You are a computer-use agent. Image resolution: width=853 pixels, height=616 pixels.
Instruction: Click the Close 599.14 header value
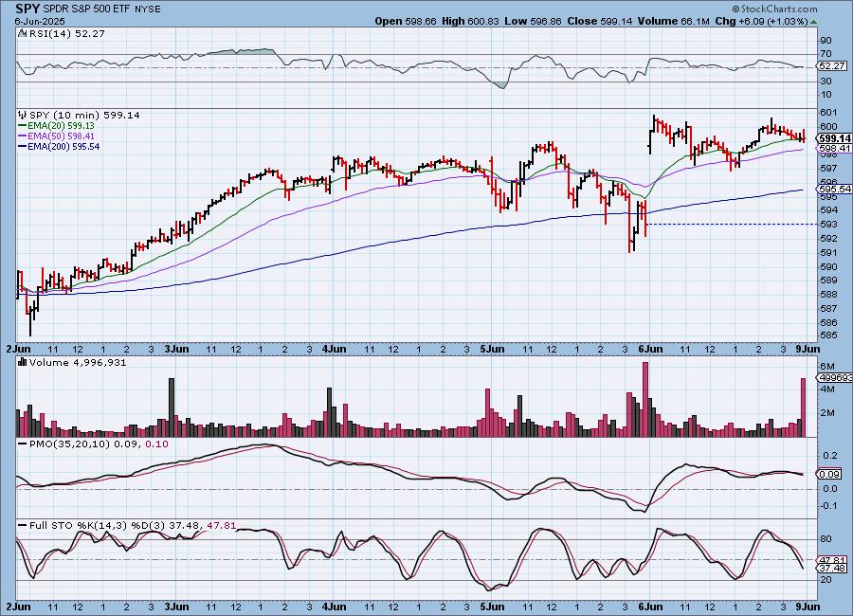pos(600,21)
